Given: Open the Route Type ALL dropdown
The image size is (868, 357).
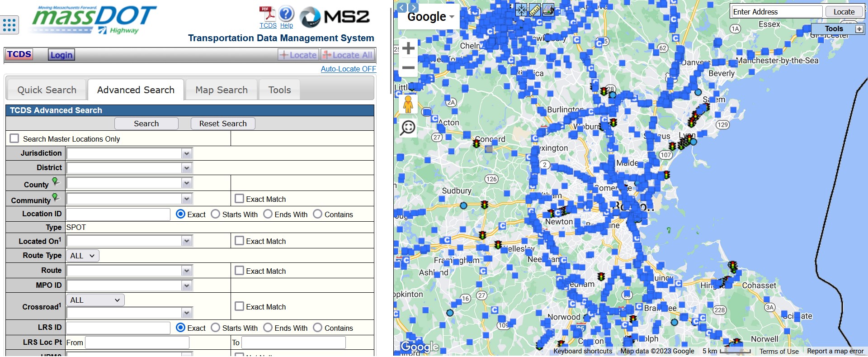Looking at the screenshot, I should pyautogui.click(x=83, y=256).
